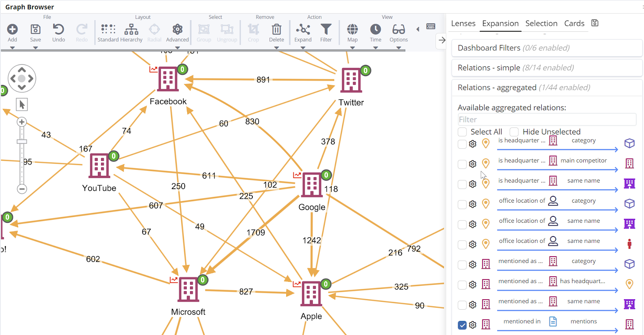The height and width of the screenshot is (335, 644).
Task: Click the 1709 edge label
Action: coord(256,232)
